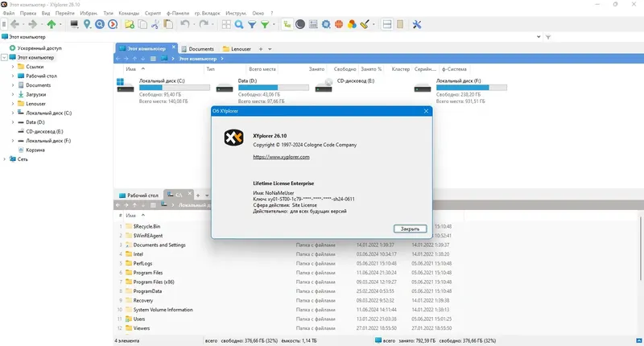Expand the Data (D:) tree node

13,122
